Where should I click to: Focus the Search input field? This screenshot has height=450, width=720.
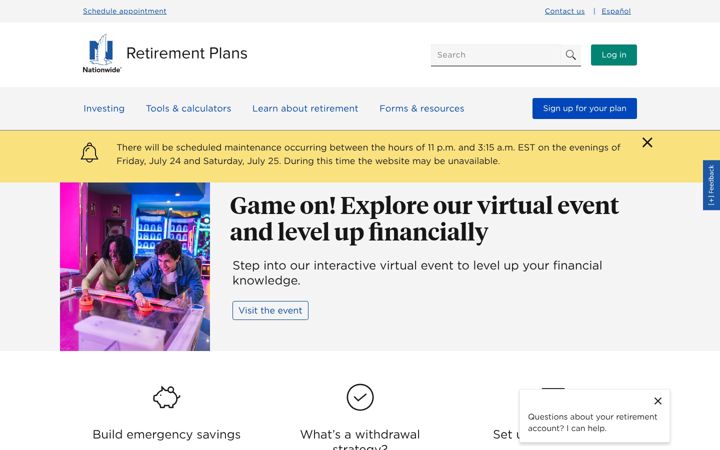click(496, 55)
